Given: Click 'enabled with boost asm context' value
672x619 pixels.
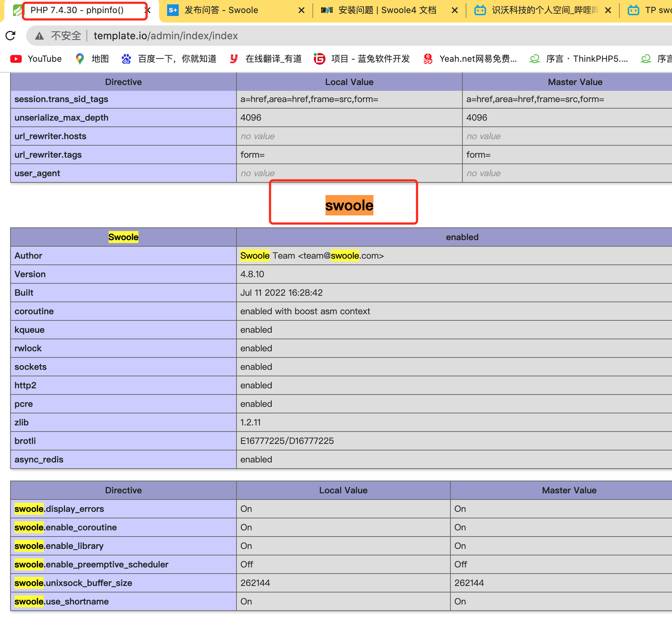Looking at the screenshot, I should (305, 311).
